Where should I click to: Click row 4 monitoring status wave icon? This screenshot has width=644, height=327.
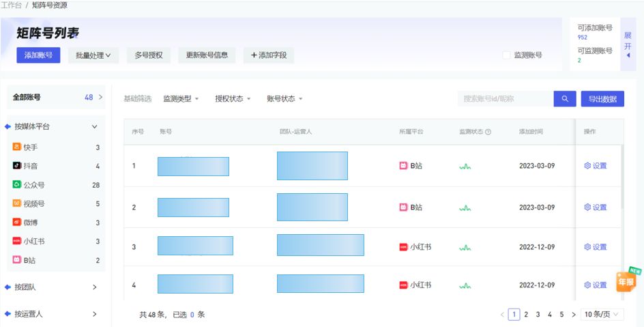[x=465, y=285]
